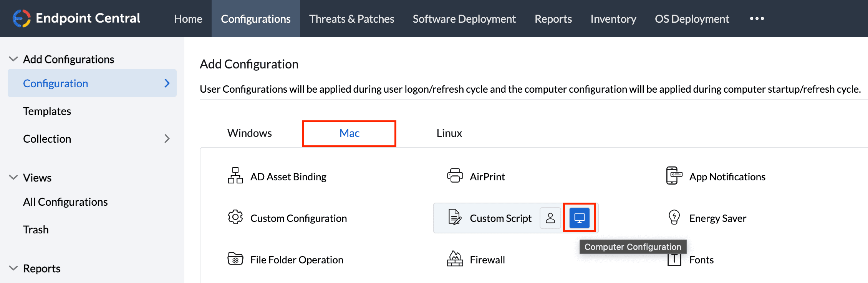Click the Energy Saver lightbulb icon

click(674, 217)
